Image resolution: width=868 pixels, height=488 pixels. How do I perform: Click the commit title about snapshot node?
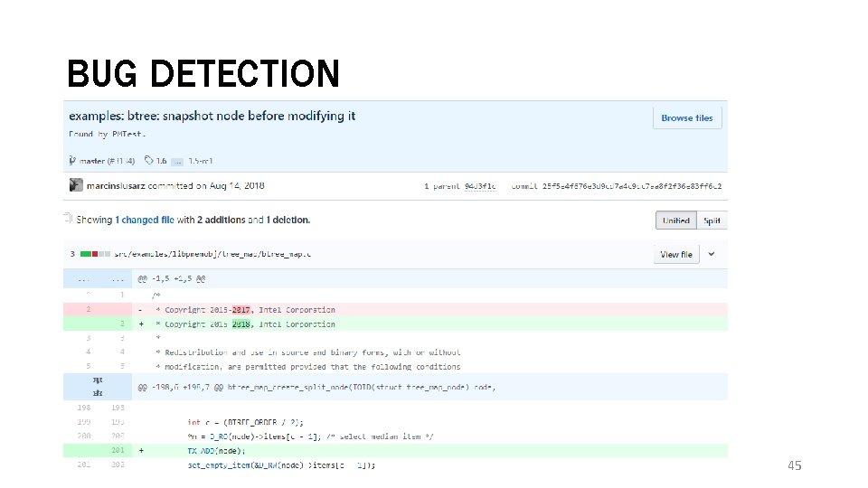click(212, 117)
